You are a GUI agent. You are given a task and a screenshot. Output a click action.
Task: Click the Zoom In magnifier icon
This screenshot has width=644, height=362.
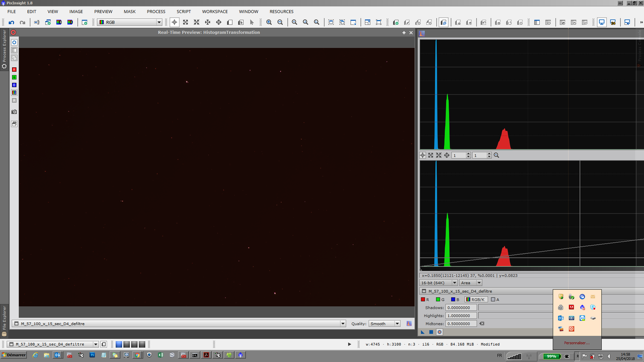269,22
